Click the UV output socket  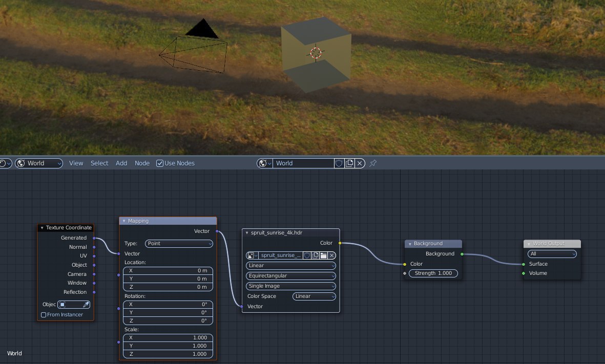point(94,256)
